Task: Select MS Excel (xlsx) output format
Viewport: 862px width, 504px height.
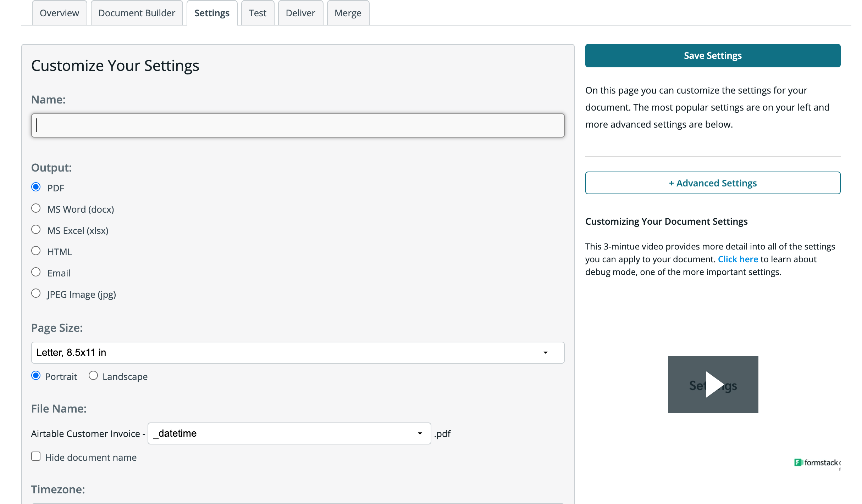Action: click(x=36, y=230)
